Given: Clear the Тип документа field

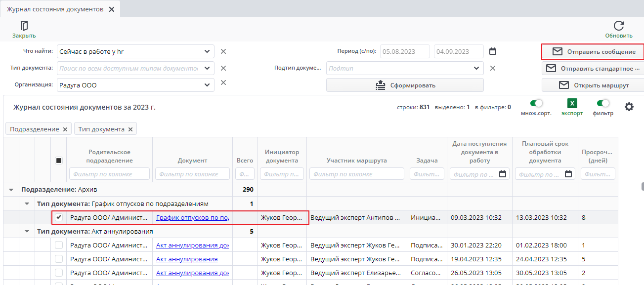Looking at the screenshot, I should coord(223,68).
